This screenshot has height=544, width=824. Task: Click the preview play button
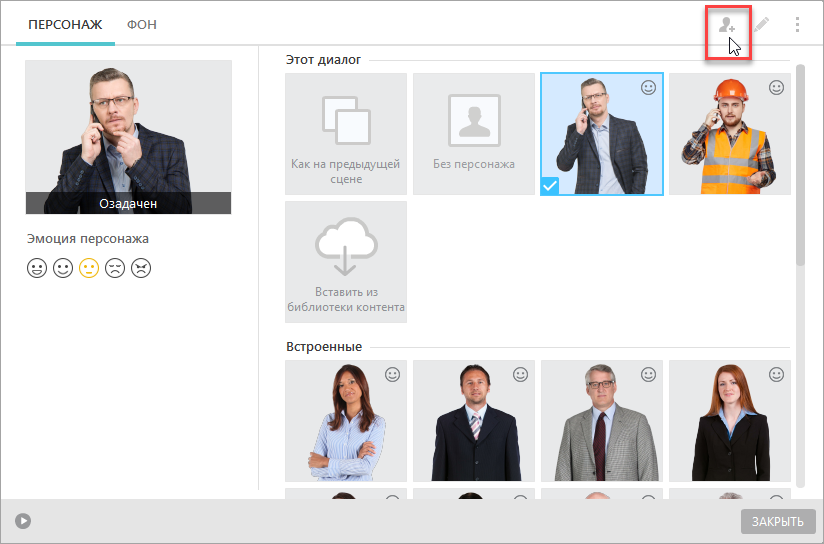(x=23, y=521)
